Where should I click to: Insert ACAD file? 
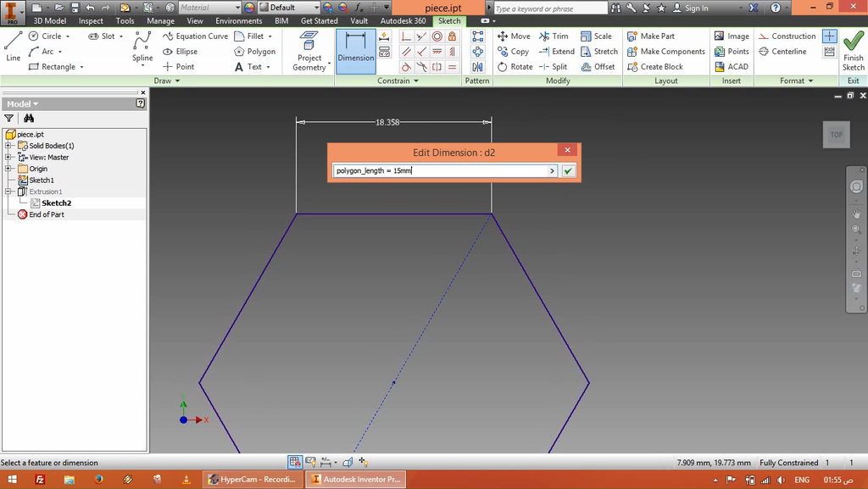732,66
